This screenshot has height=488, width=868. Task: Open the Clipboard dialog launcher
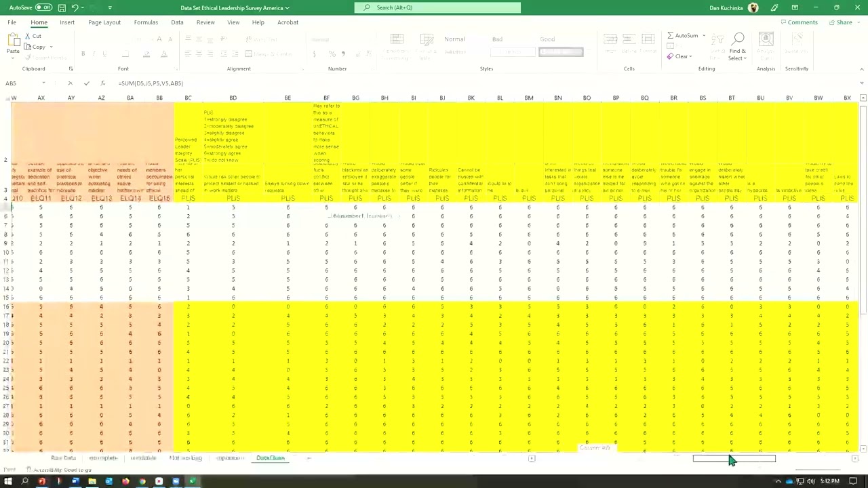click(71, 68)
